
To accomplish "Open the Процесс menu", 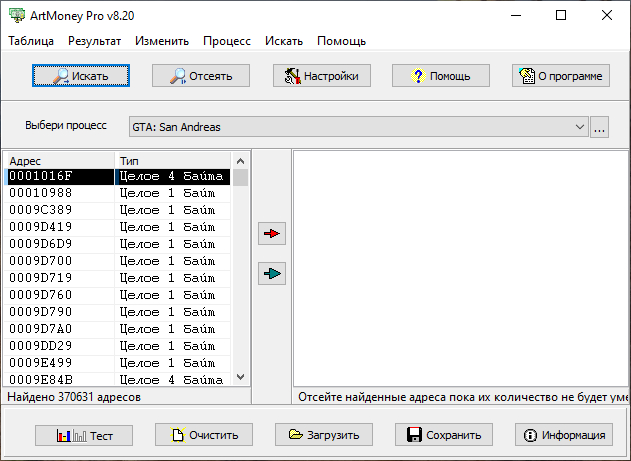I will [227, 41].
